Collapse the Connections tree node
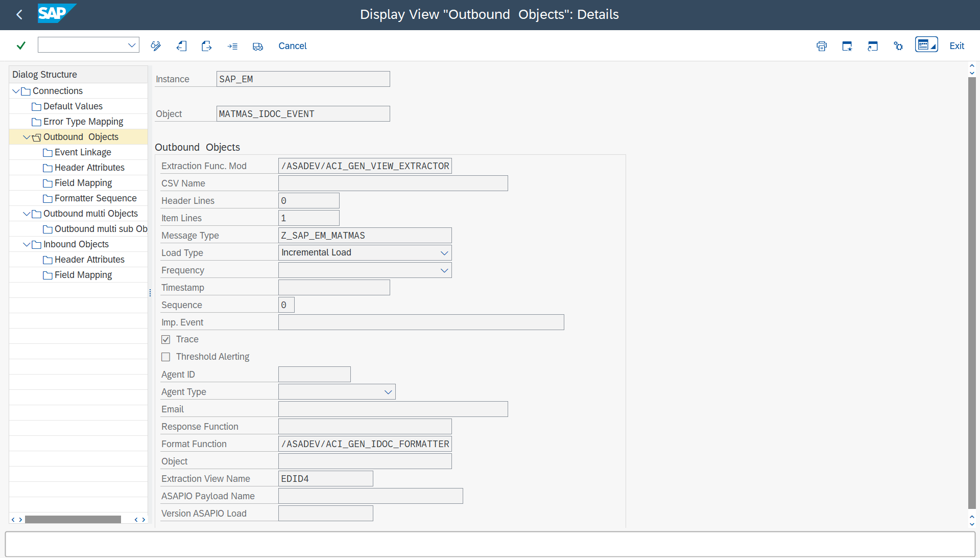The height and width of the screenshot is (558, 980). click(16, 91)
